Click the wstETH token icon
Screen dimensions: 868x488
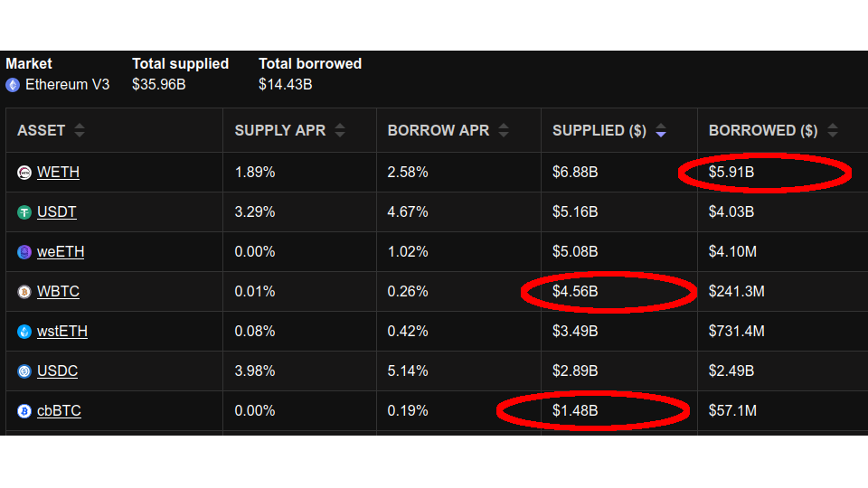pyautogui.click(x=24, y=332)
